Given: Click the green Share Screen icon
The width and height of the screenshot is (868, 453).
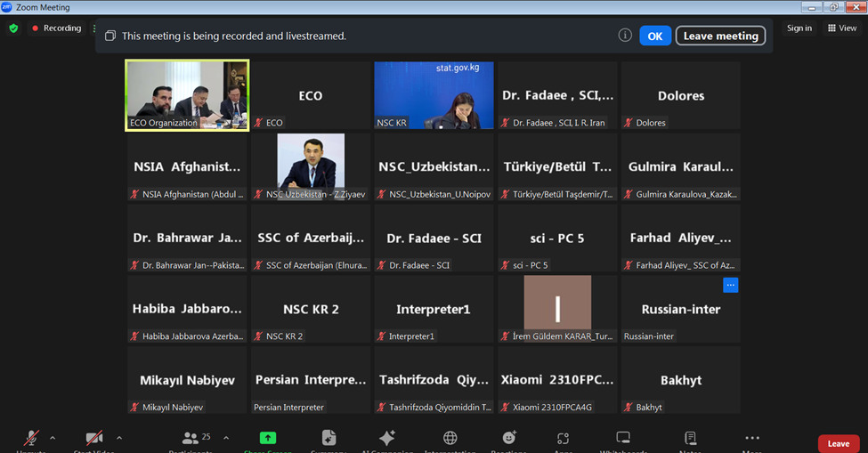Looking at the screenshot, I should [x=267, y=438].
